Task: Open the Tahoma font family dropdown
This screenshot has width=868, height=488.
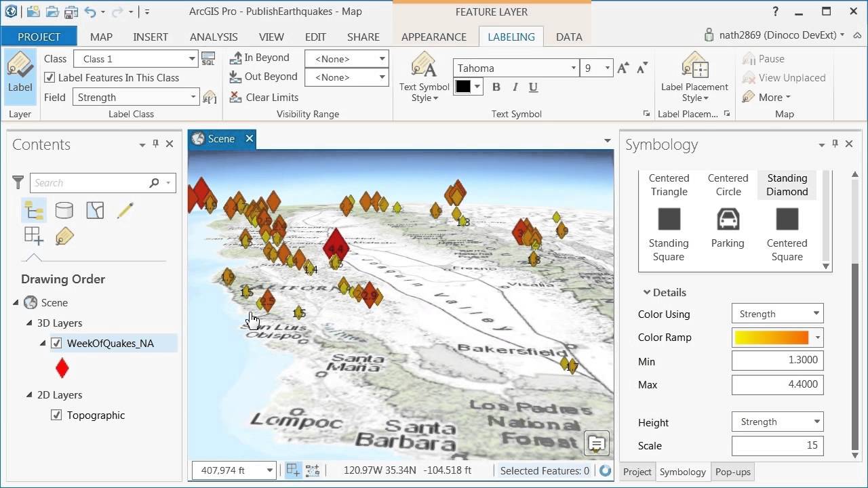Action: coord(572,68)
